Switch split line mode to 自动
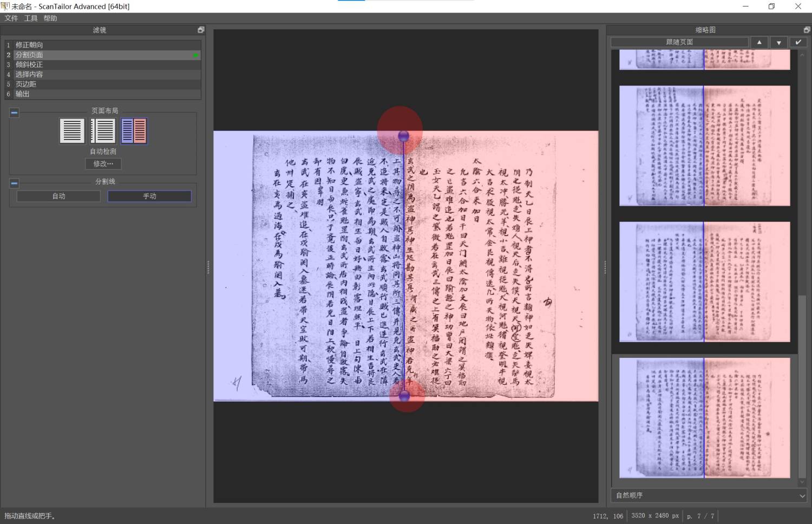Viewport: 812px width, 524px height. [x=58, y=196]
